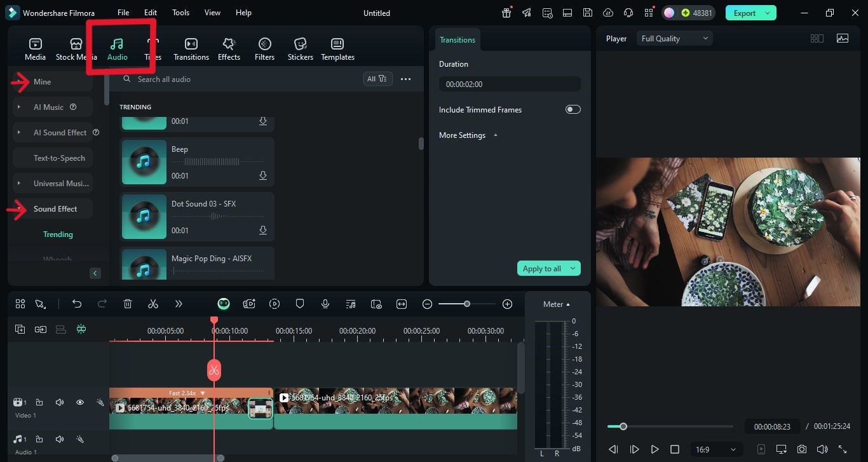This screenshot has height=462, width=868.
Task: Toggle Video 1 track visibility eye
Action: (80, 402)
